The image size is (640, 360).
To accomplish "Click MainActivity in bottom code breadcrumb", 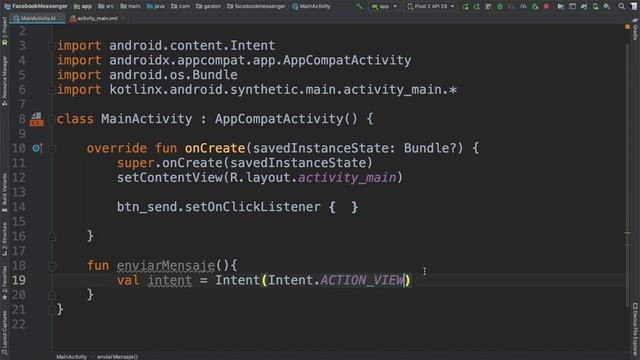I will 71,357.
